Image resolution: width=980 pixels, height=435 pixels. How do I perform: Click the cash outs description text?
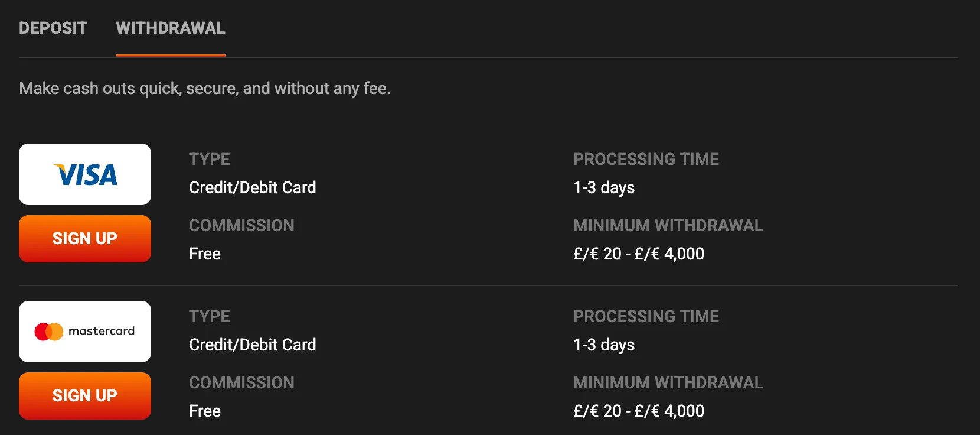click(205, 88)
